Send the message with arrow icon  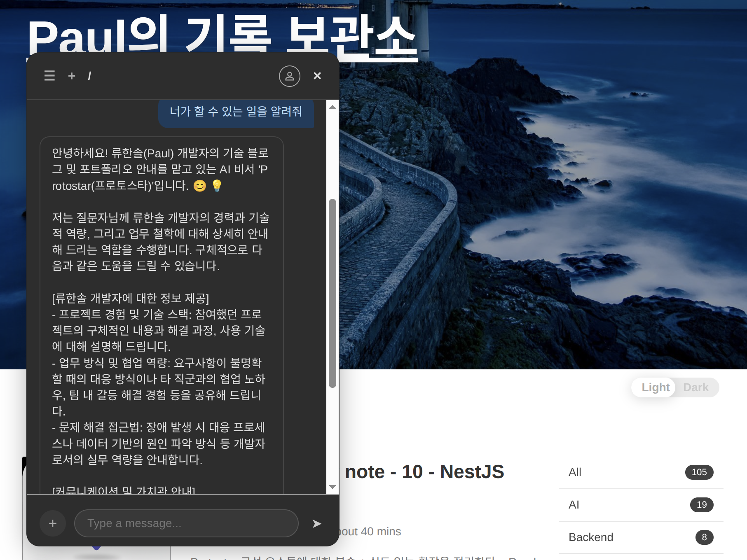pyautogui.click(x=316, y=523)
